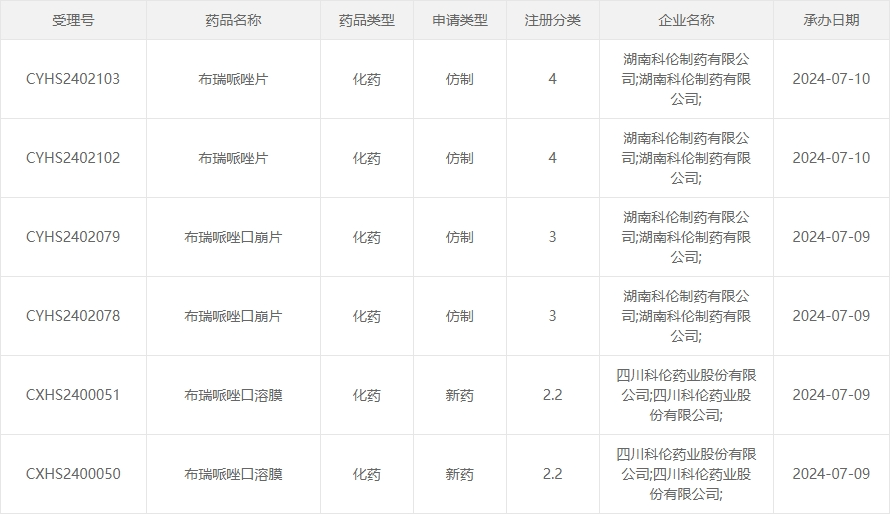The image size is (892, 515).
Task: Click date 2024-07-09 in row CYHS2402079
Action: pyautogui.click(x=831, y=237)
